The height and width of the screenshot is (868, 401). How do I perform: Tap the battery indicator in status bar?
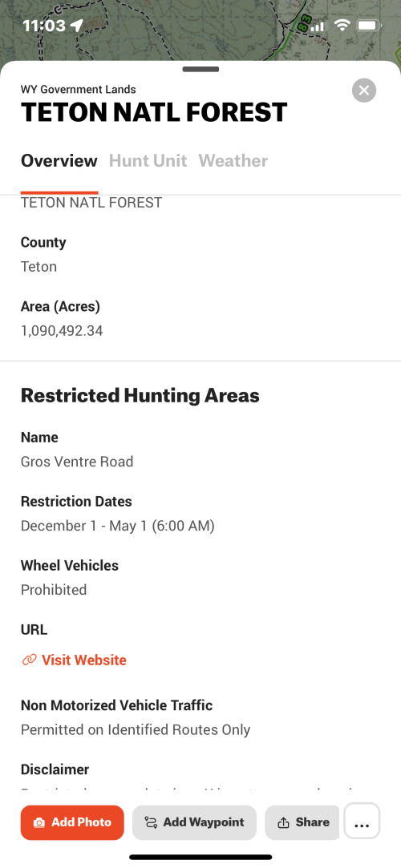coord(369,26)
